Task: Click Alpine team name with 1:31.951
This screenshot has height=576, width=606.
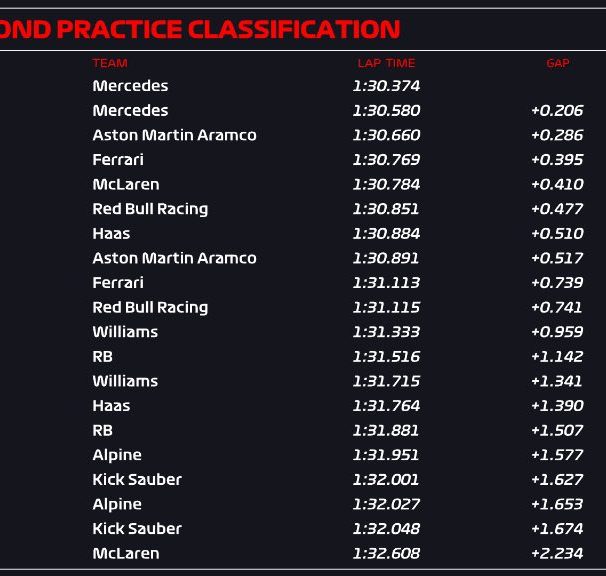Action: pyautogui.click(x=117, y=455)
